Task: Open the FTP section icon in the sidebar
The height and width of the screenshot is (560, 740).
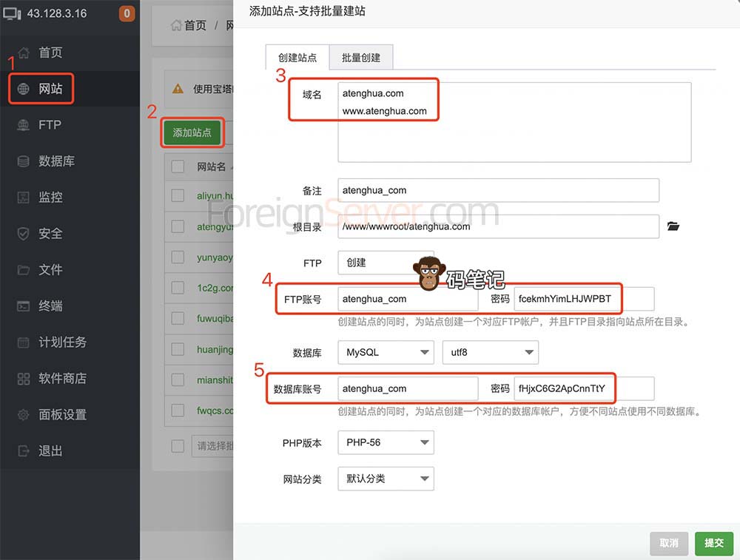Action: (x=24, y=125)
